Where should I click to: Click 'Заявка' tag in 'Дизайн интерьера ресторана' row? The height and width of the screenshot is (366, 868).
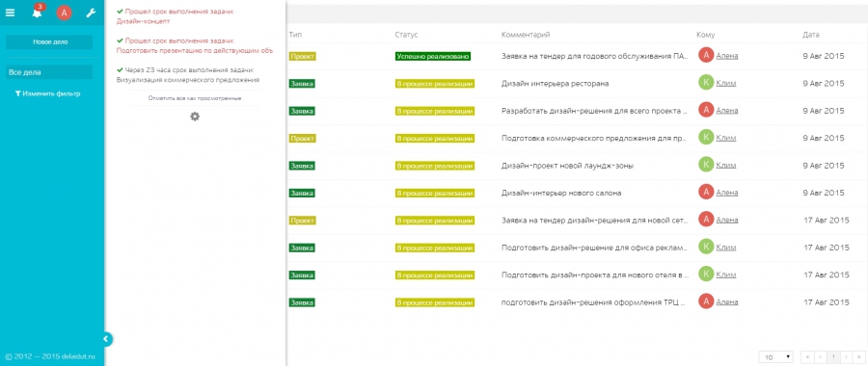pyautogui.click(x=302, y=84)
